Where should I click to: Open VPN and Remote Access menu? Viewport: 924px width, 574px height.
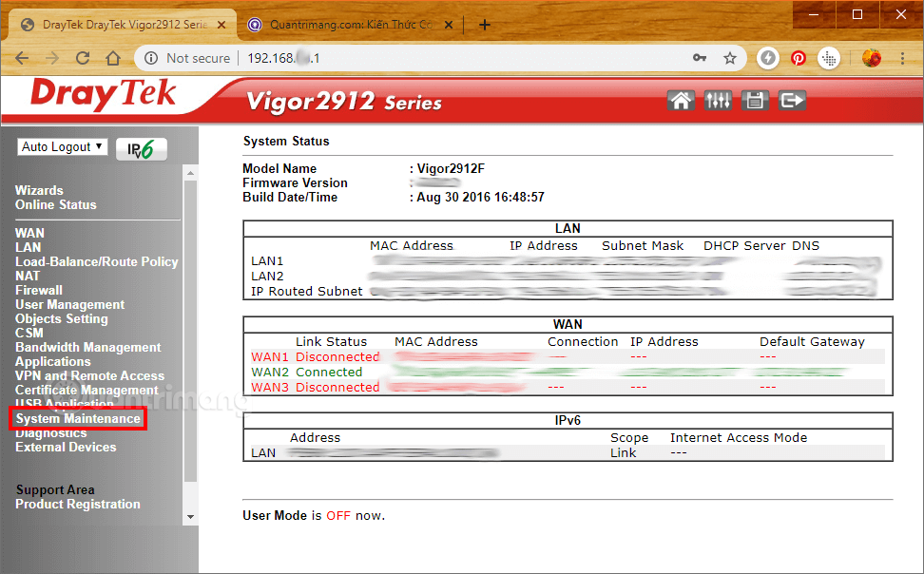tap(90, 376)
